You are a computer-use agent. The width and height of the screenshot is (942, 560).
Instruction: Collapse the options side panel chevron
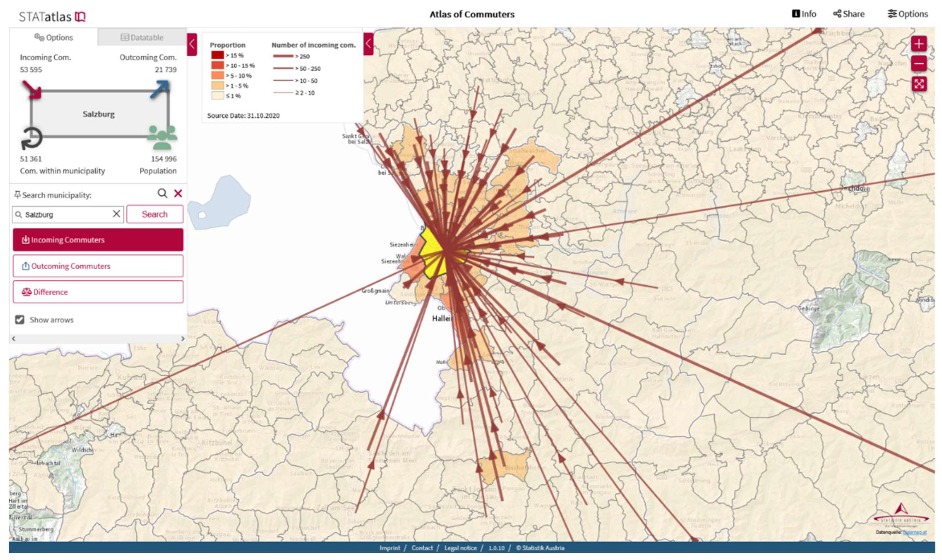[x=192, y=44]
